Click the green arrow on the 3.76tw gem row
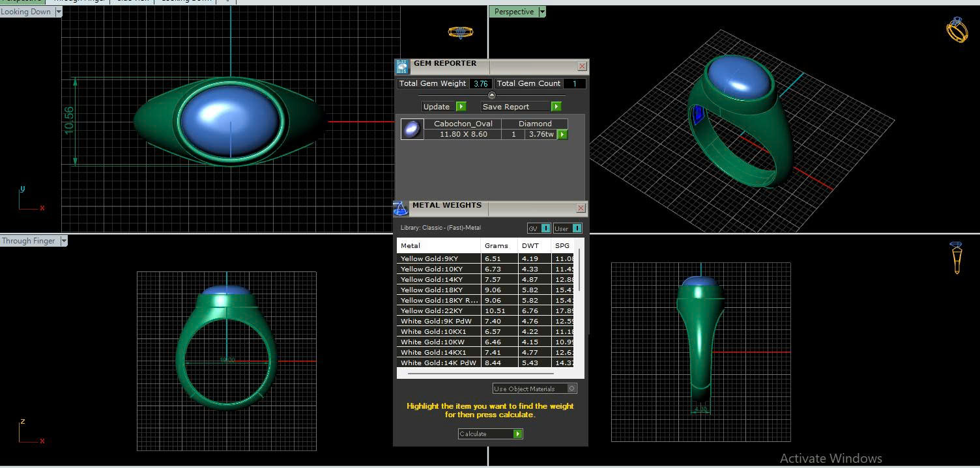This screenshot has height=468, width=980. tap(562, 135)
